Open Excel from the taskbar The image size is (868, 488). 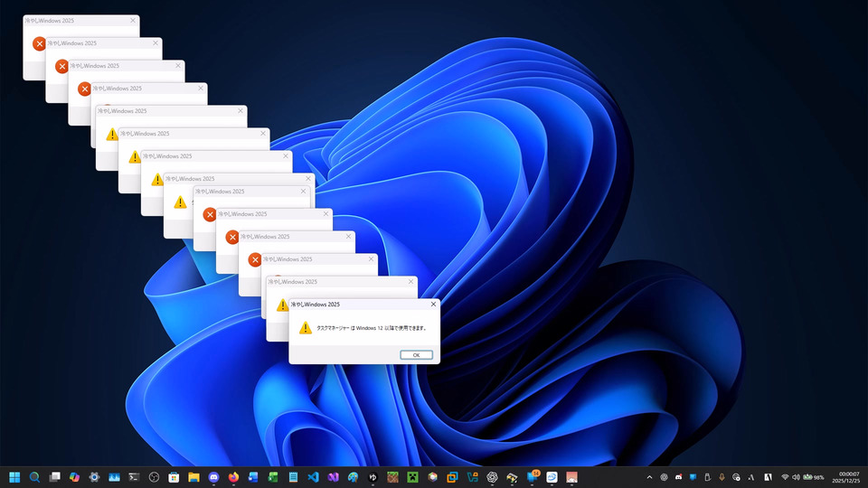pyautogui.click(x=273, y=477)
